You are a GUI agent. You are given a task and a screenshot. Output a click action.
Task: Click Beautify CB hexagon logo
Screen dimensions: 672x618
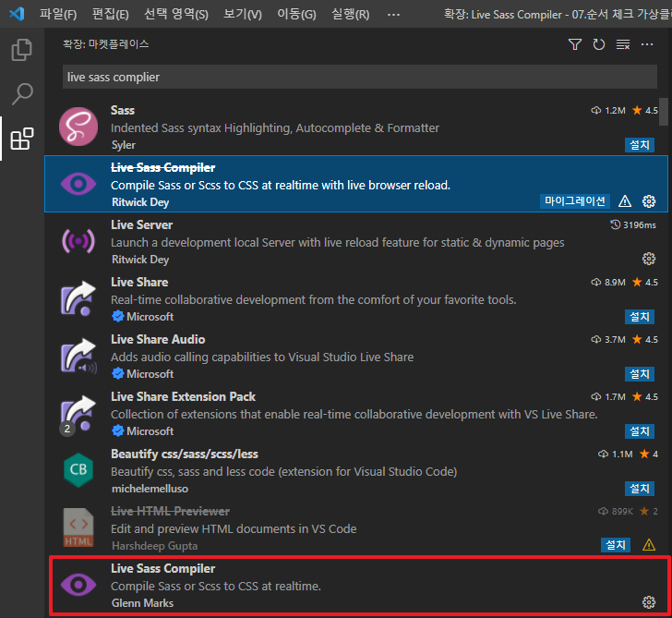tap(78, 470)
